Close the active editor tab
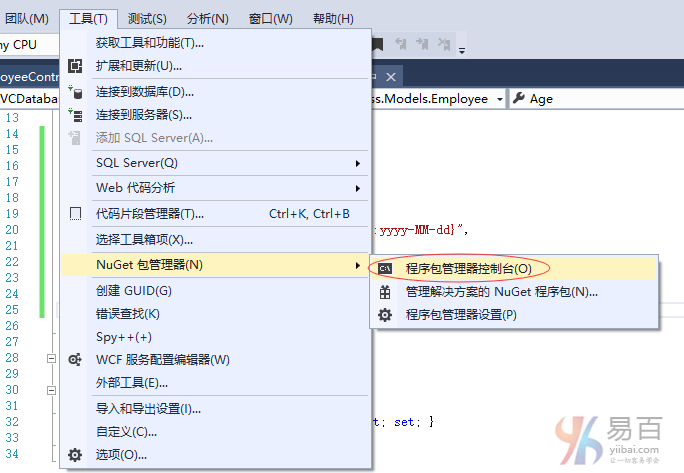Viewport: 684px width, 473px height. pyautogui.click(x=391, y=77)
